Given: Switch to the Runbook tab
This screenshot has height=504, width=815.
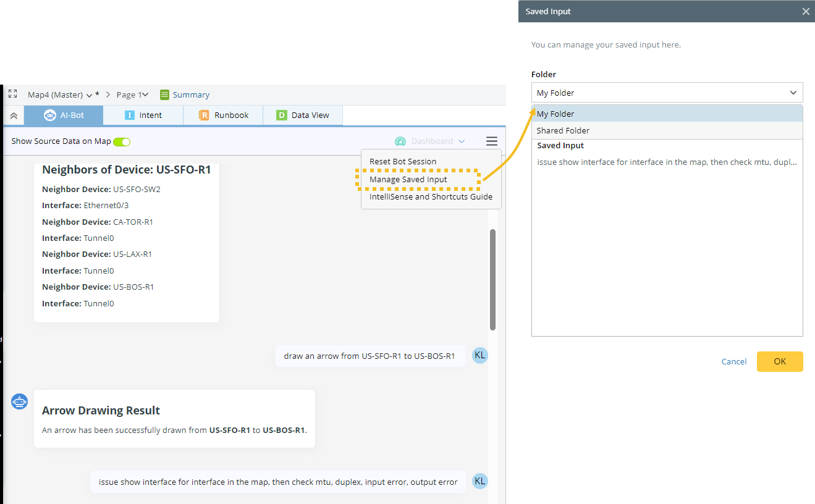Looking at the screenshot, I should coord(223,115).
